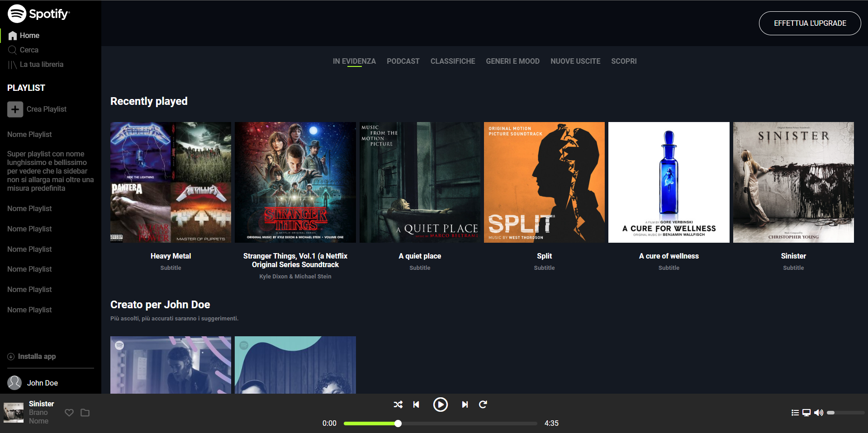
Task: Click EFFETTUA L'UPGRADE button
Action: coord(810,23)
